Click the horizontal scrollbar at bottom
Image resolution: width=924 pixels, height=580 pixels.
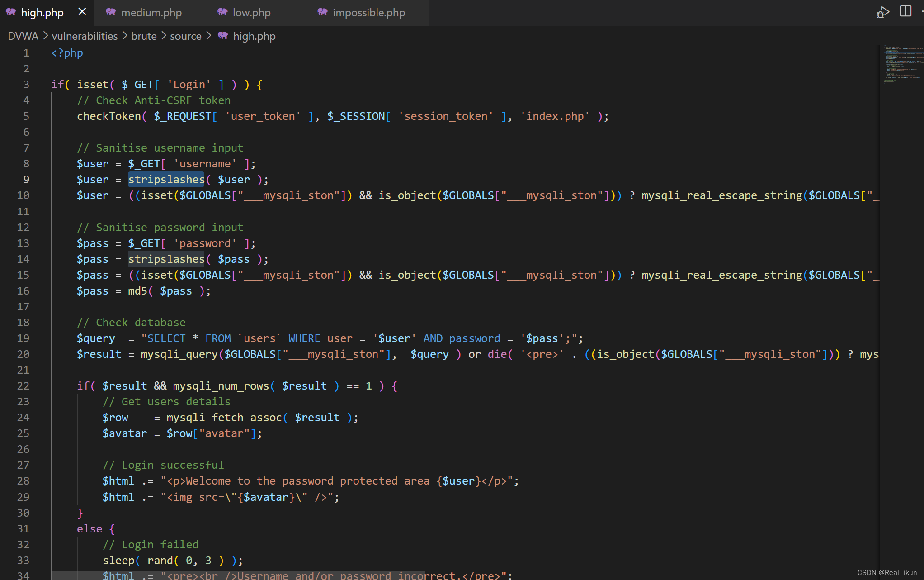(x=238, y=575)
